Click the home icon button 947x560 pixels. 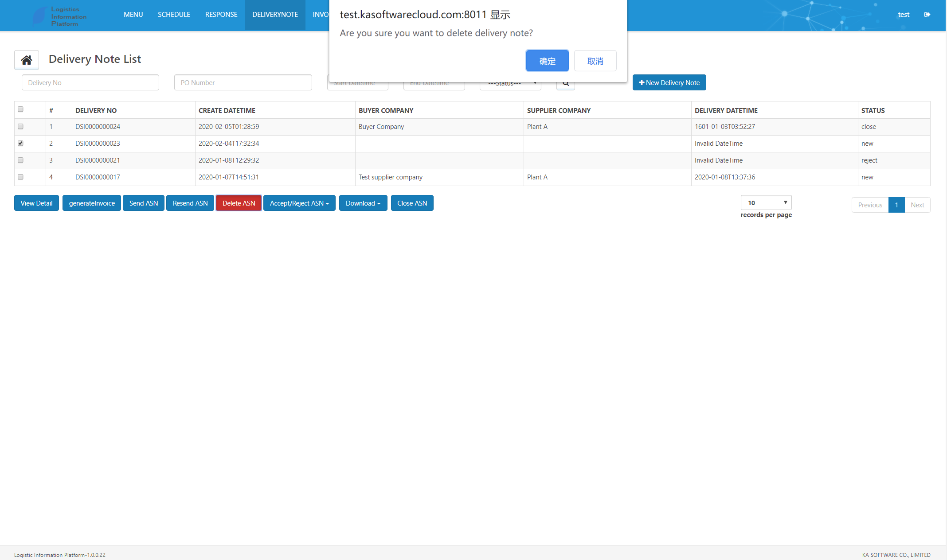pyautogui.click(x=27, y=60)
